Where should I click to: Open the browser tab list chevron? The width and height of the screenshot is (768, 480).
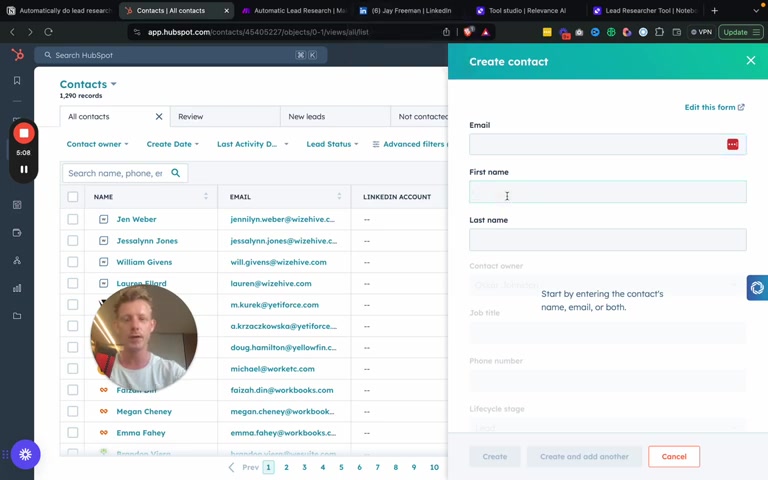point(756,10)
